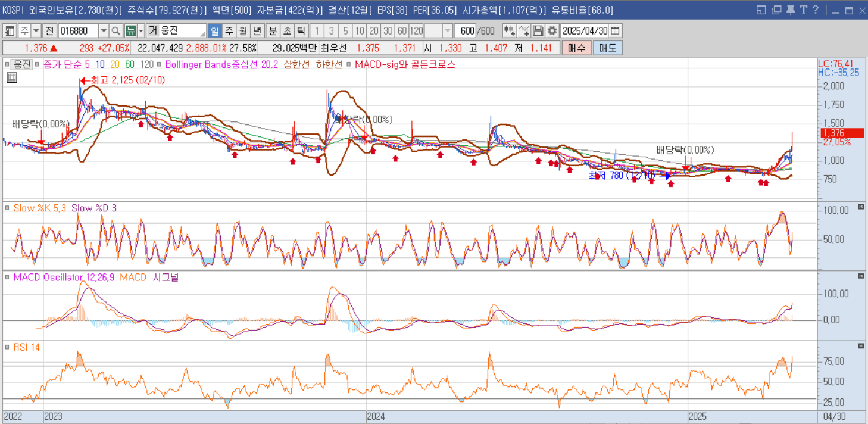Click the RSI 14 legend label
The width and height of the screenshot is (868, 424).
[26, 347]
